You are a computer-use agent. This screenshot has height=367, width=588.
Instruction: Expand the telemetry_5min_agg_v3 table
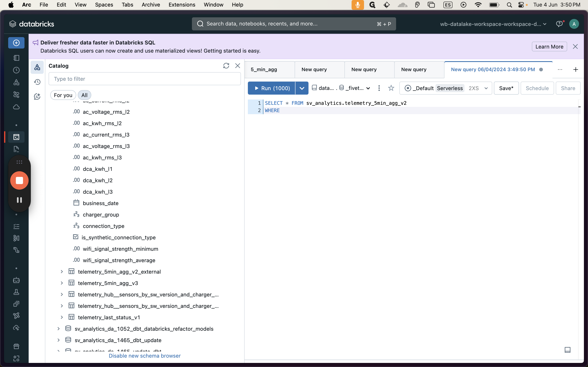tap(62, 283)
